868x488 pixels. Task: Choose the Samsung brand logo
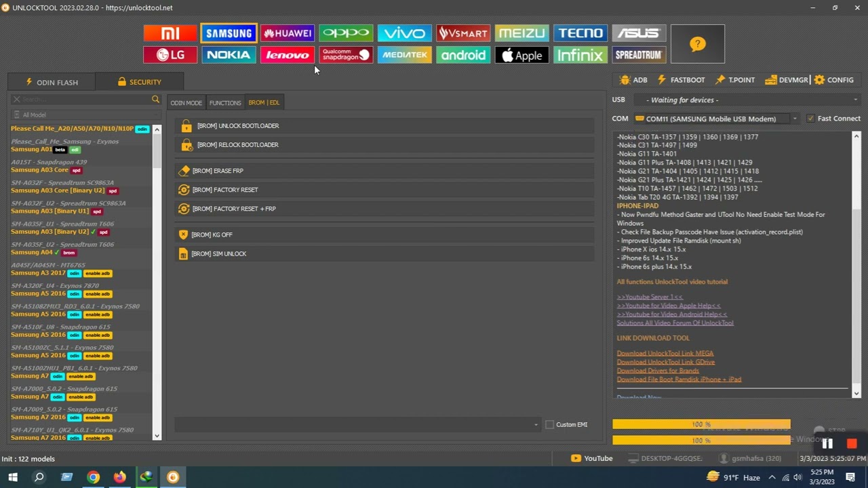tap(229, 33)
